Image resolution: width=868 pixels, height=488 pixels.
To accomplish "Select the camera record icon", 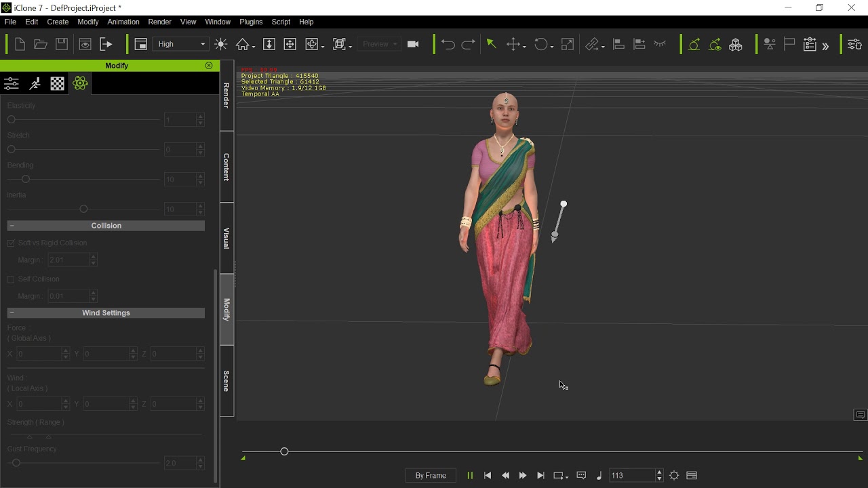I will point(413,44).
